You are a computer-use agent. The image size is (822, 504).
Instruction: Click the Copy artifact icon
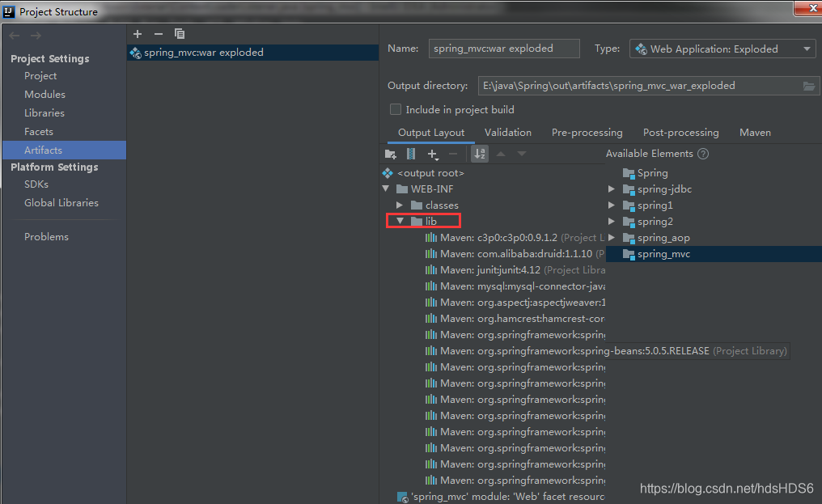[179, 33]
